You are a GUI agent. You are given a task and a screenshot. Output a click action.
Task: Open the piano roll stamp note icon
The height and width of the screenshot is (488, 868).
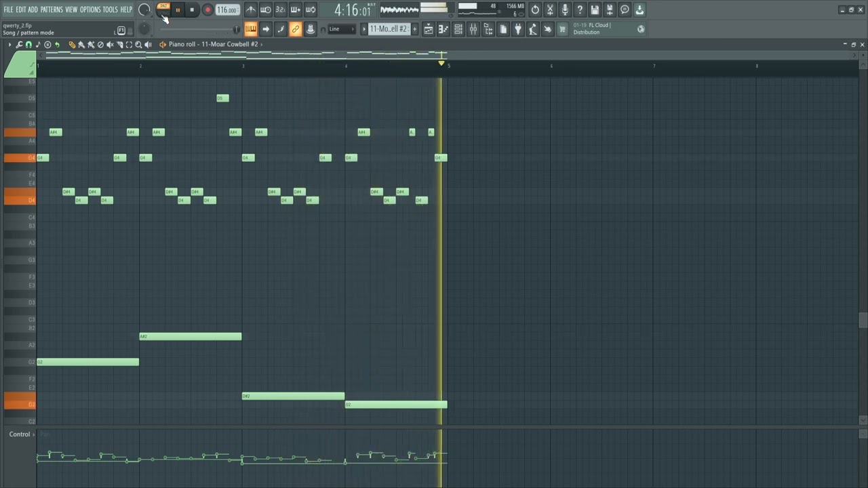tap(38, 44)
